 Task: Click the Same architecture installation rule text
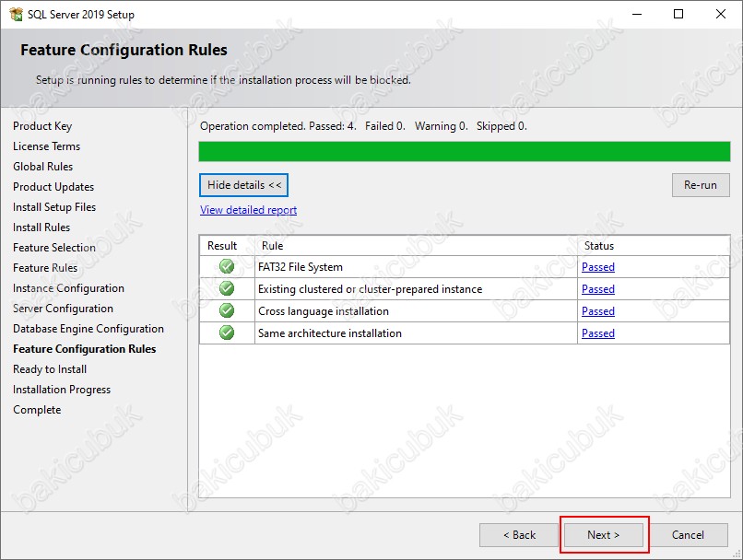click(330, 333)
